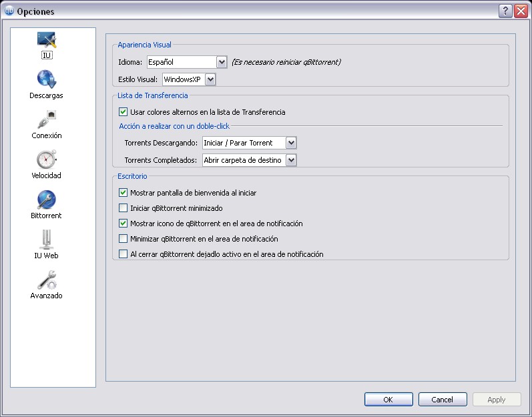Open Torrents Completados action dropdown

[x=250, y=160]
